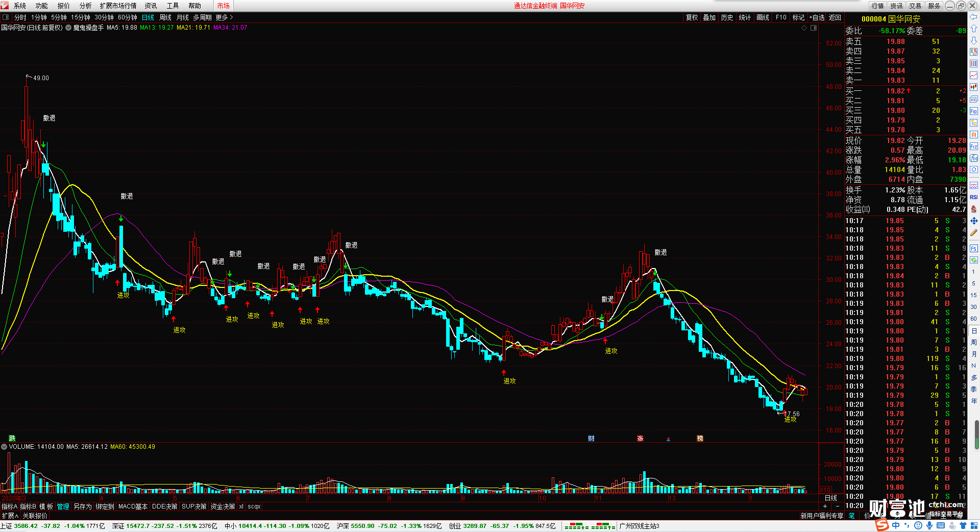Screen dimensions: 980x532
Task: Toggle the 30-minute period in right sidebar
Action: (x=973, y=307)
